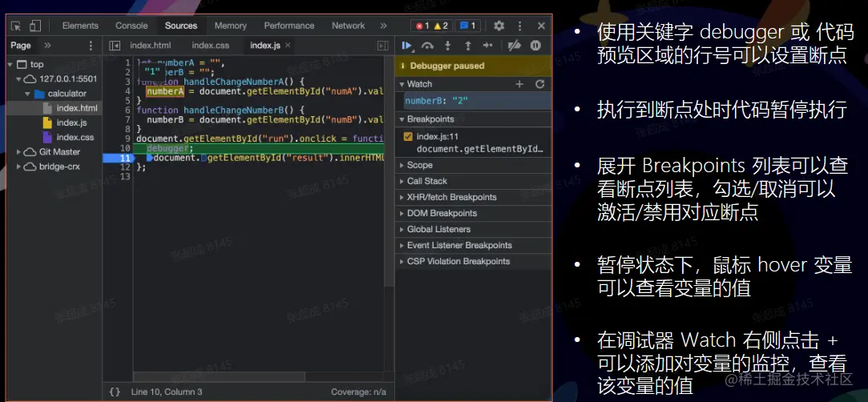Collapse the top frame tree node
Screen dimensions: 868x402
10,65
